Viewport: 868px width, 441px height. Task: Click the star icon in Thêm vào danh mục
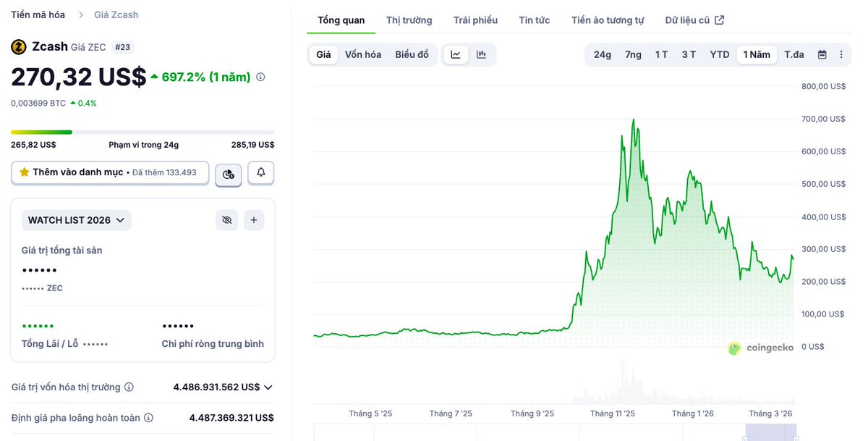tap(25, 172)
